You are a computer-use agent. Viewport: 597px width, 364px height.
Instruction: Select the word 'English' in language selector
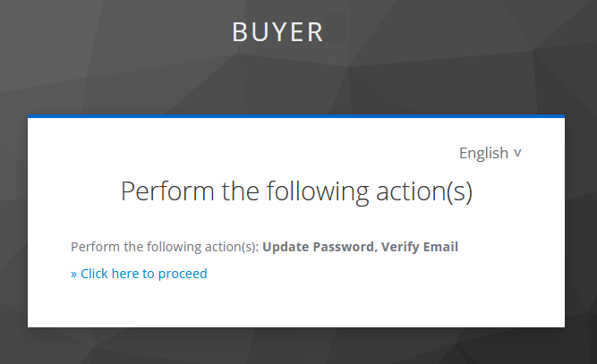tap(483, 153)
